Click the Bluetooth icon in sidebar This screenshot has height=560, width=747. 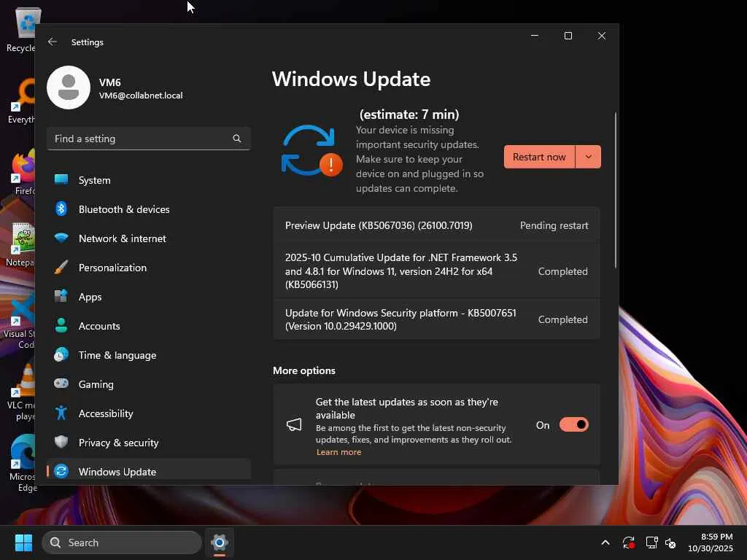(61, 209)
